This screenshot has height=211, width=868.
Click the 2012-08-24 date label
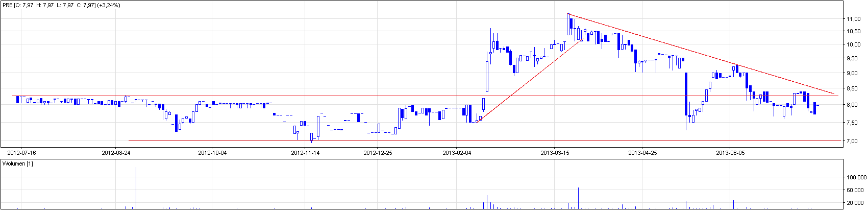pos(116,153)
